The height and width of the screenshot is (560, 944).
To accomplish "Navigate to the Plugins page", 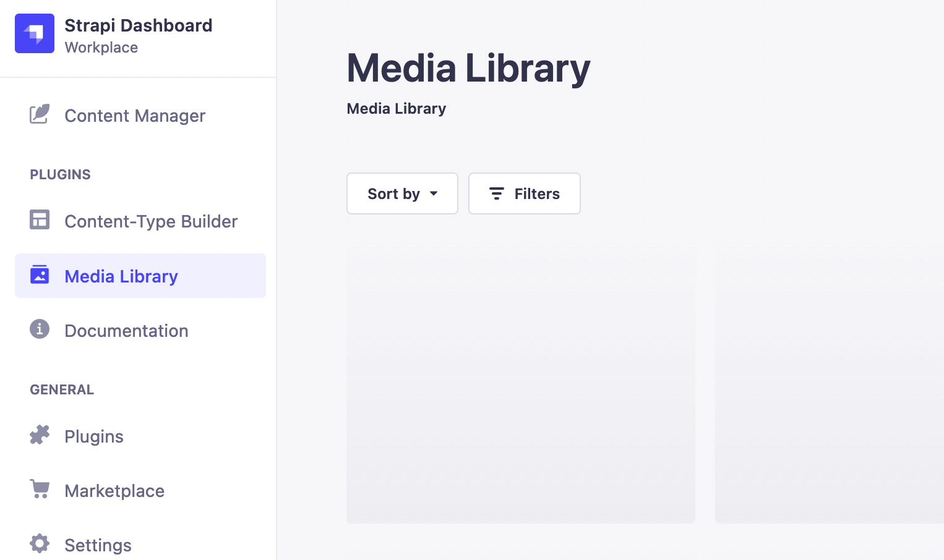I will pos(140,436).
